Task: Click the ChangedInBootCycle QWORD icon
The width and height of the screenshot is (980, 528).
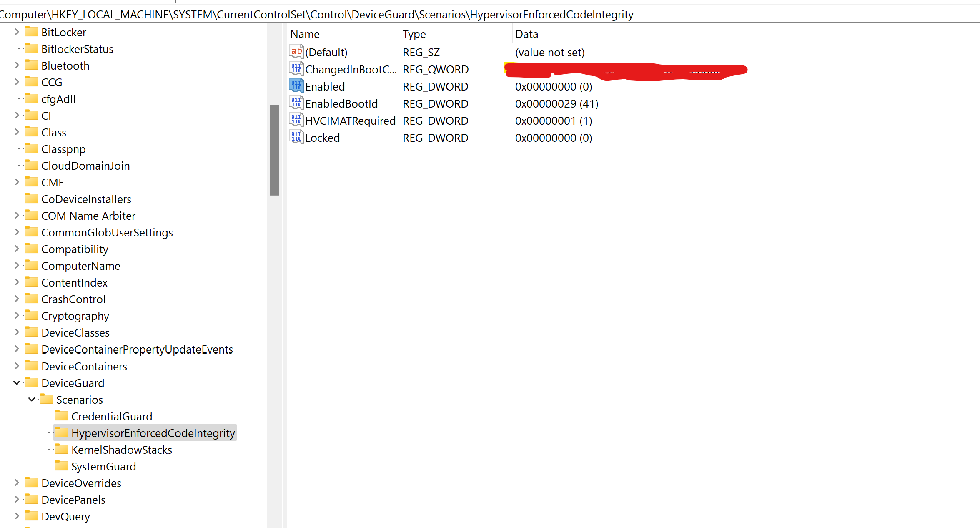Action: (296, 69)
